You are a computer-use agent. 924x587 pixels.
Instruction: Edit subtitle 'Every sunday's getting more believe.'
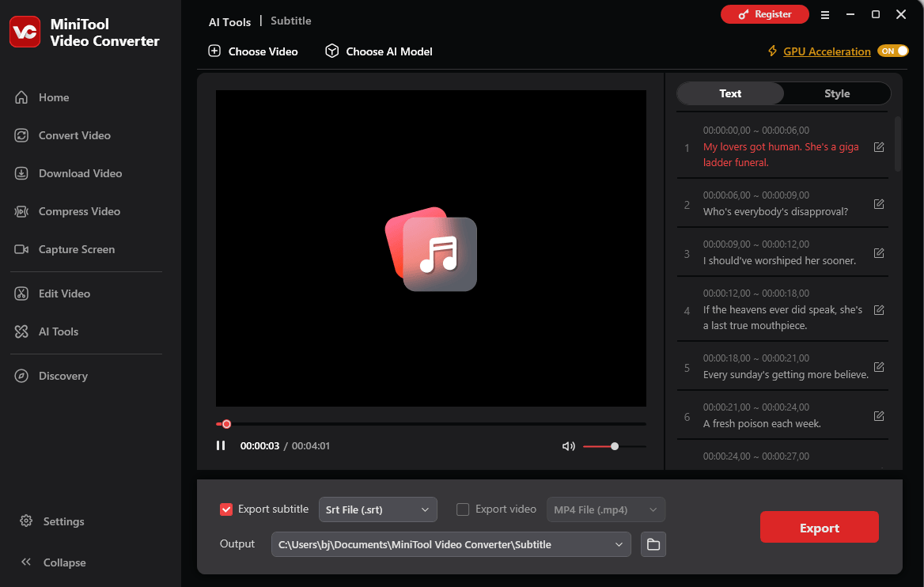(879, 367)
